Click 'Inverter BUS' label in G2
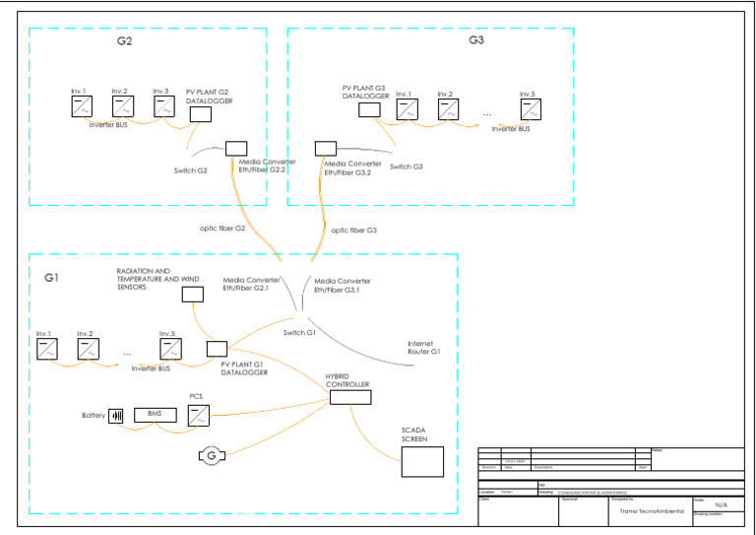The width and height of the screenshot is (756, 535). tap(108, 125)
